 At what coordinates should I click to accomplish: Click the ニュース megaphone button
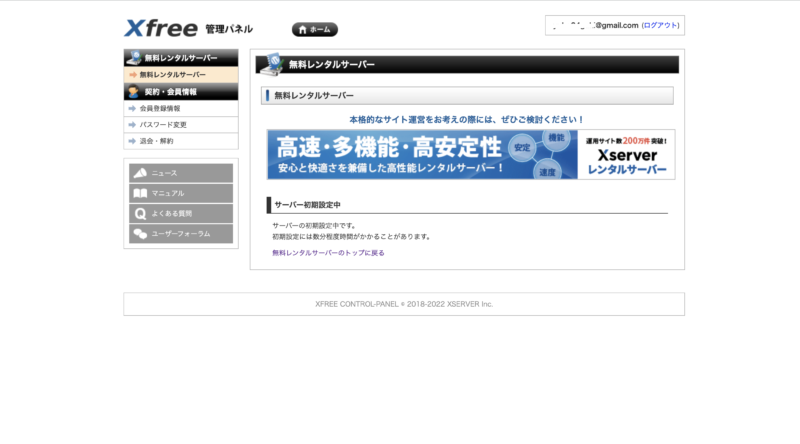[x=181, y=173]
